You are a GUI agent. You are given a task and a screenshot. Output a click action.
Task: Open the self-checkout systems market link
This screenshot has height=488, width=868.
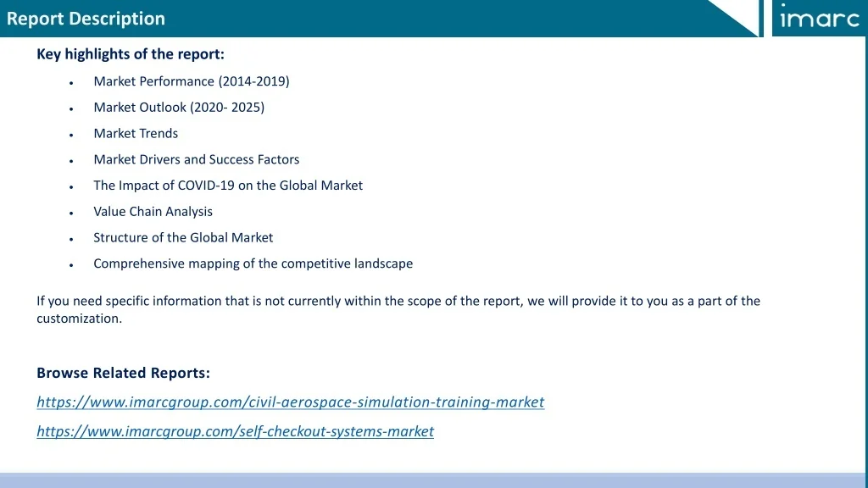235,431
